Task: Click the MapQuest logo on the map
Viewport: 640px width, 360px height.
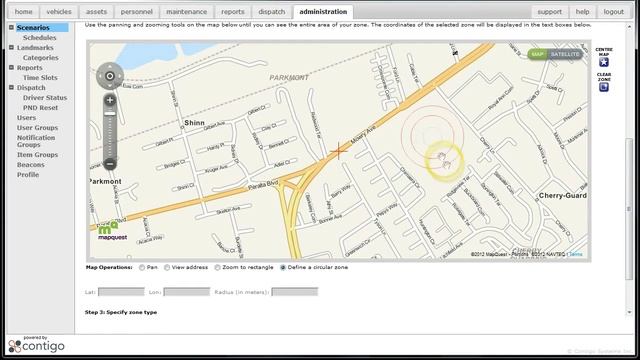Action: click(x=112, y=230)
